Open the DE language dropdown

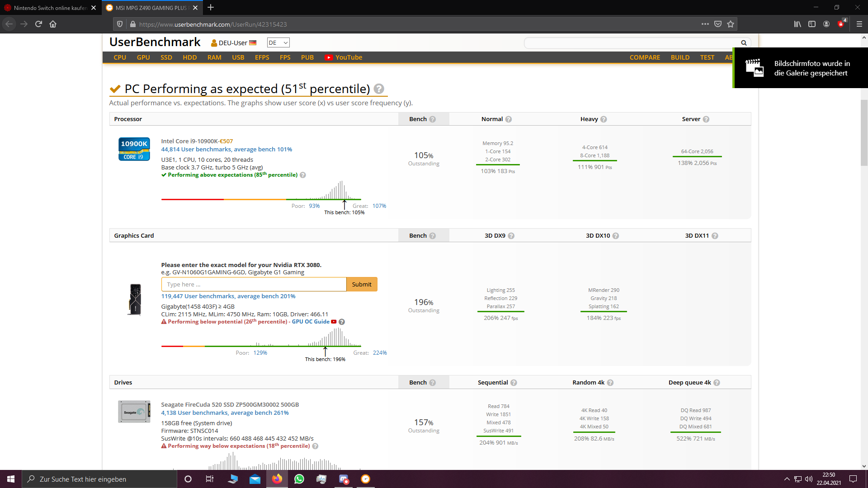(278, 42)
